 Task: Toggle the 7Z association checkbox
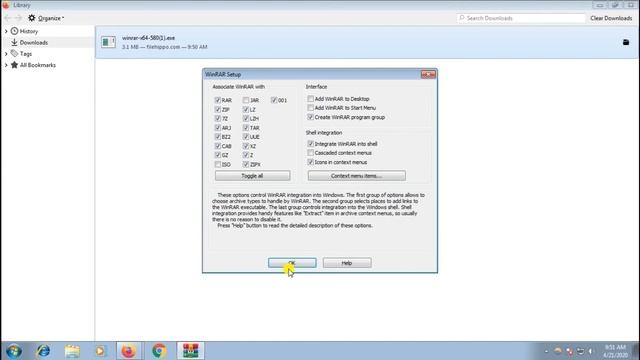pos(218,118)
